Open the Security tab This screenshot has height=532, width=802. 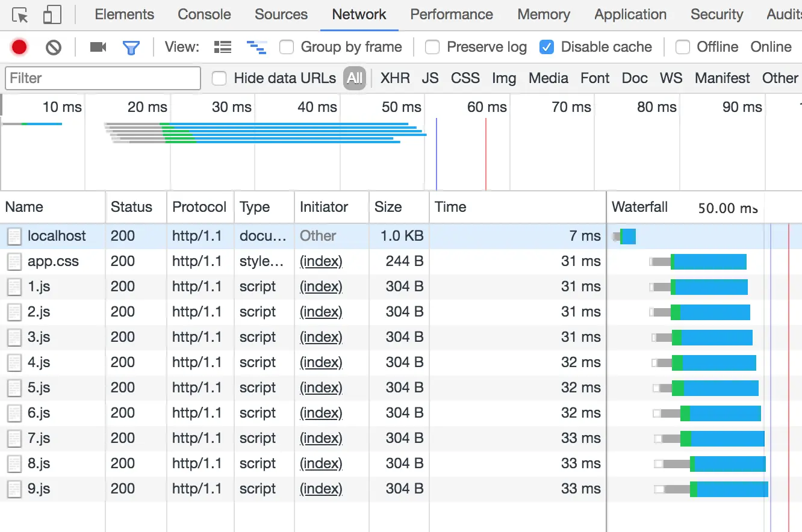(x=717, y=14)
